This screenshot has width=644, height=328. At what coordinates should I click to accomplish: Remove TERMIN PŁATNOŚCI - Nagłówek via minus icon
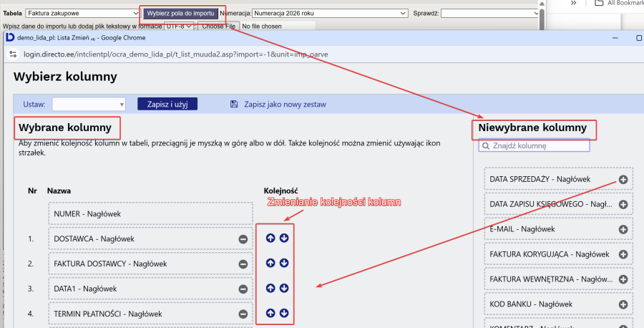(x=243, y=314)
